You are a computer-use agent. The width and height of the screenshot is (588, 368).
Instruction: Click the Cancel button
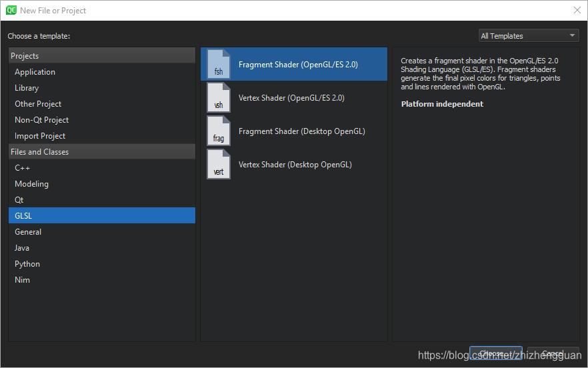(553, 353)
